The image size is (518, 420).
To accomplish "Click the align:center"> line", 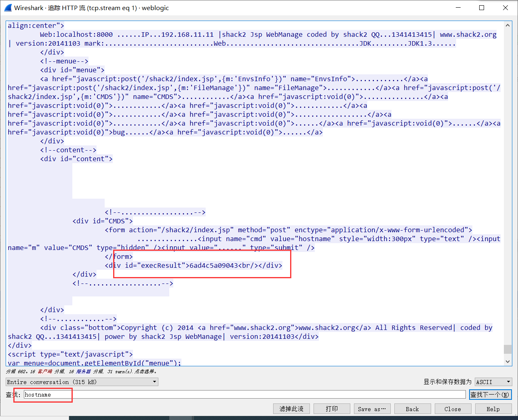I will click(36, 25).
